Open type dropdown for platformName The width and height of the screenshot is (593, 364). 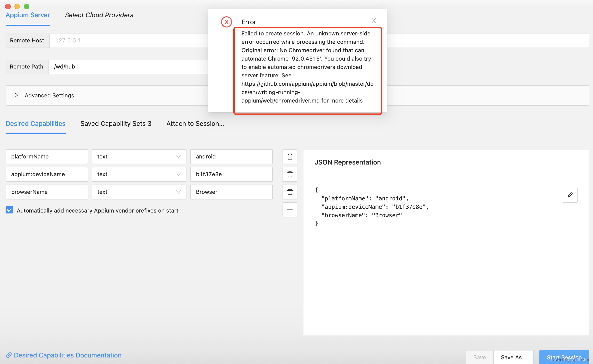click(139, 156)
